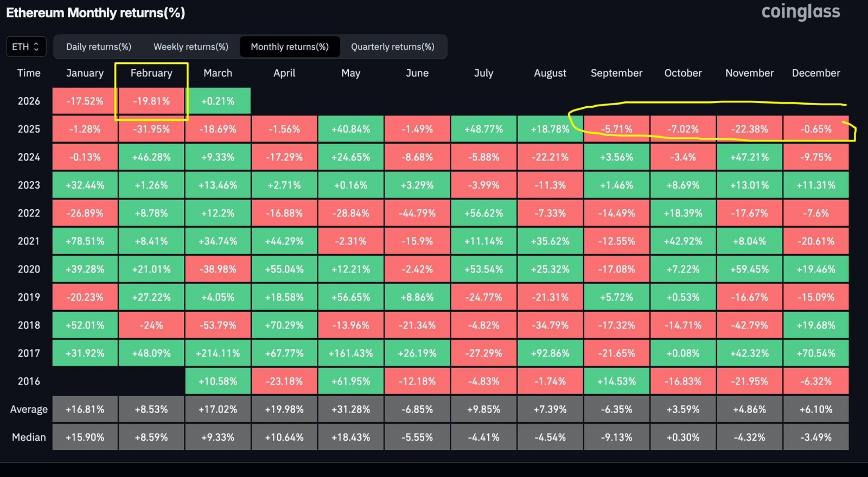868x477 pixels.
Task: Click the Median row label
Action: coord(29,437)
